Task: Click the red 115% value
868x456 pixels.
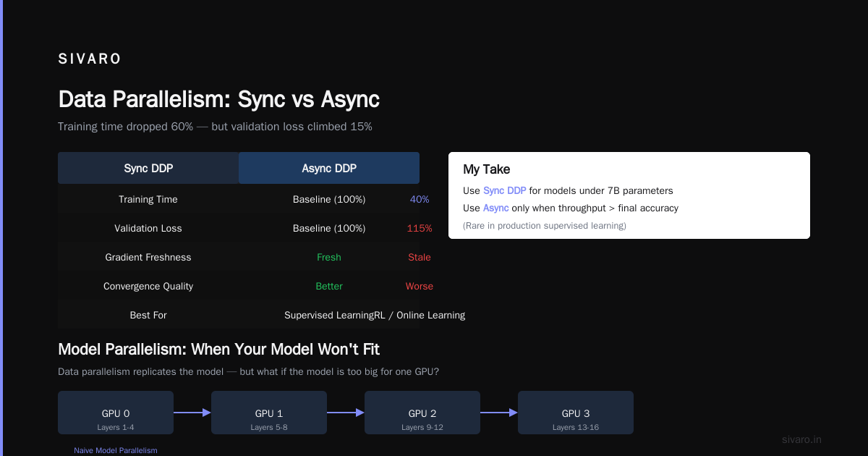Action: [420, 228]
